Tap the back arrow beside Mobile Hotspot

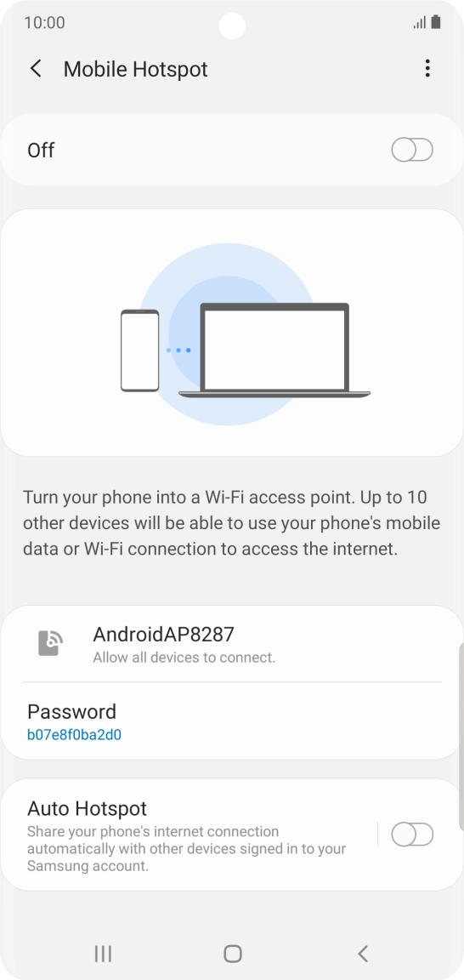37,69
